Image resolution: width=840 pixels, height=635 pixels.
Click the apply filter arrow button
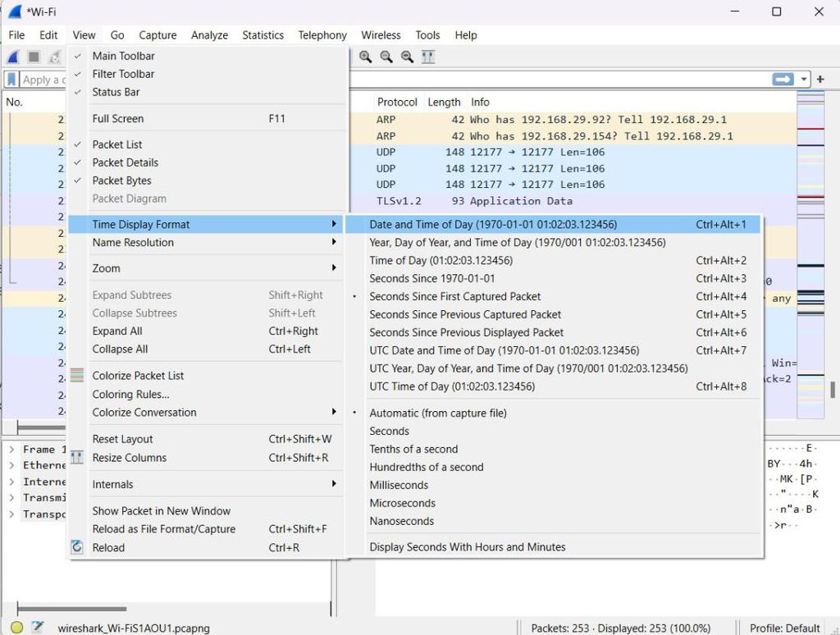(x=783, y=80)
